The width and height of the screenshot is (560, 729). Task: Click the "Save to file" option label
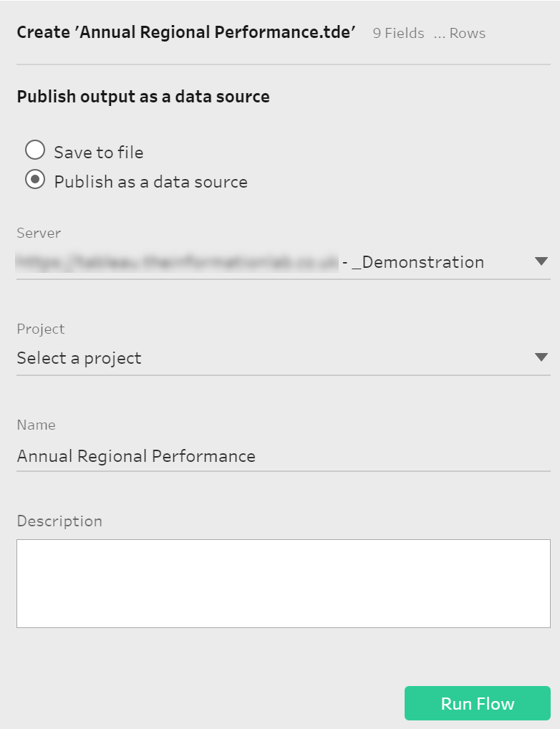click(99, 153)
